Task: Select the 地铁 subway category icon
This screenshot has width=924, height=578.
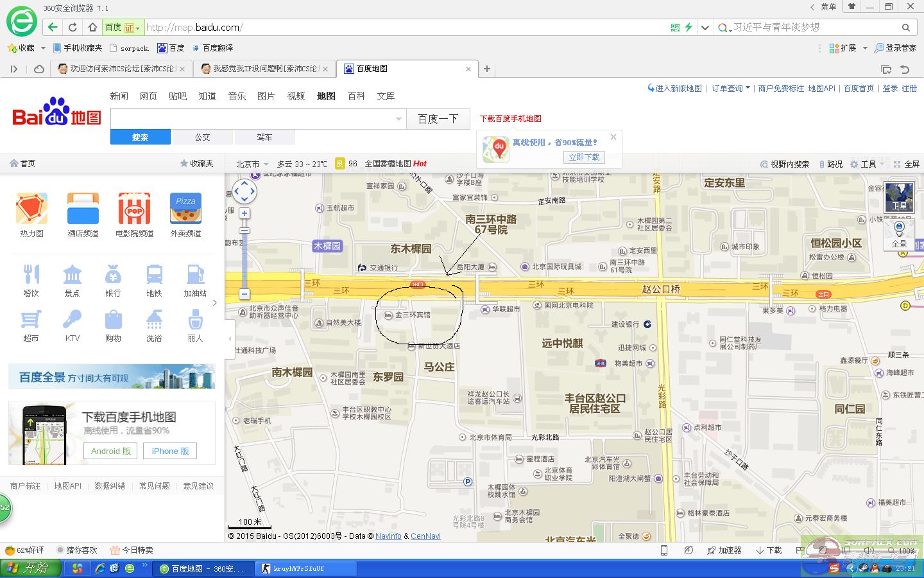Action: (x=154, y=274)
